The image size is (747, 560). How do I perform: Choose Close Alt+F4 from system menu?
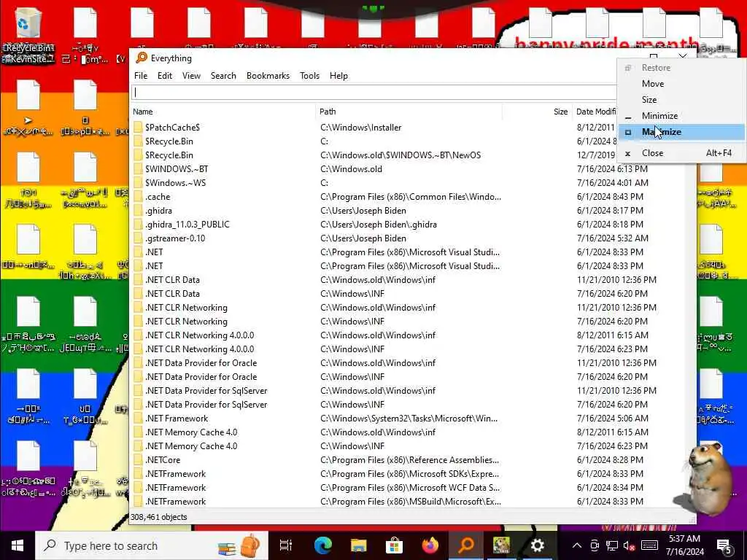click(682, 153)
